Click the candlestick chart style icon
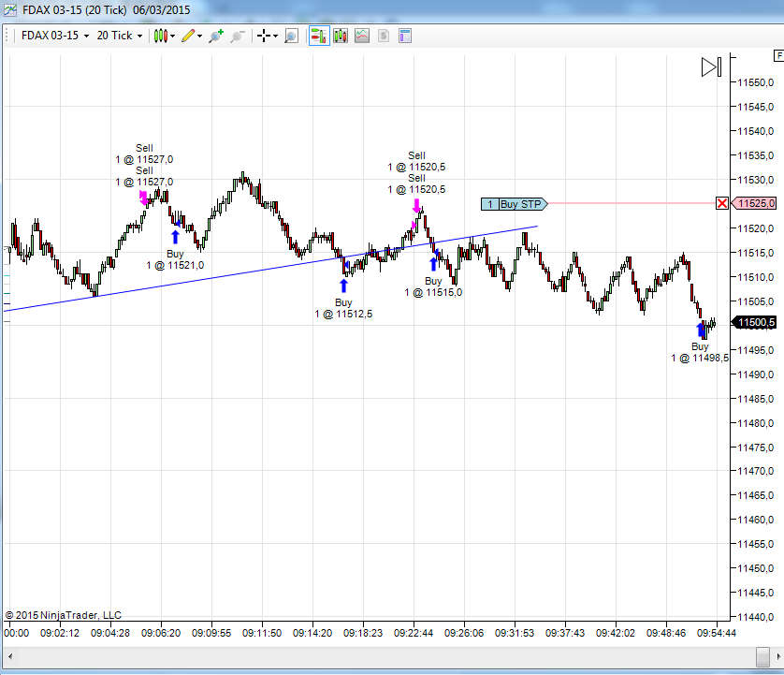 pyautogui.click(x=161, y=36)
